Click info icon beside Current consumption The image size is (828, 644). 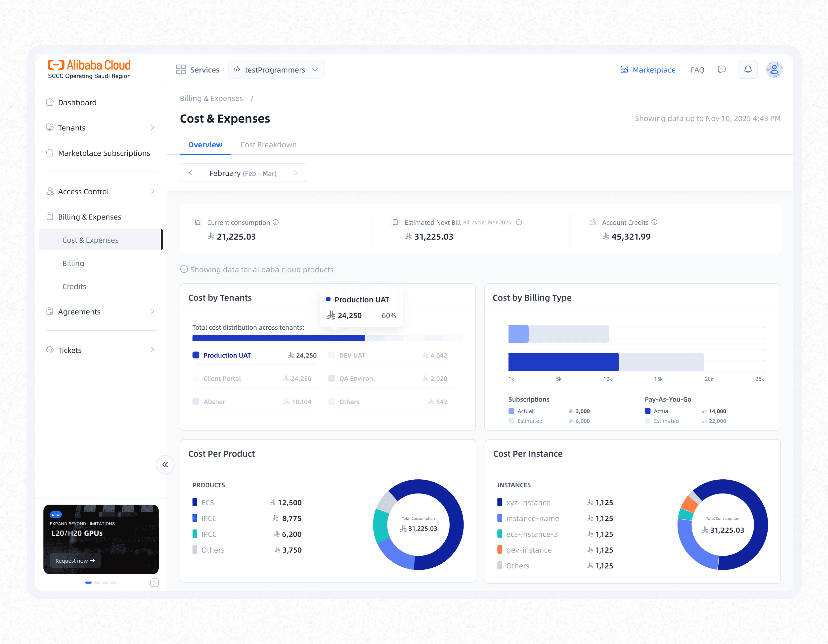(x=276, y=222)
